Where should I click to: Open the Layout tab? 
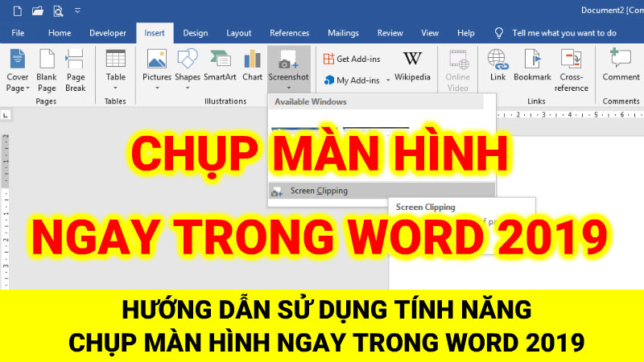point(238,33)
